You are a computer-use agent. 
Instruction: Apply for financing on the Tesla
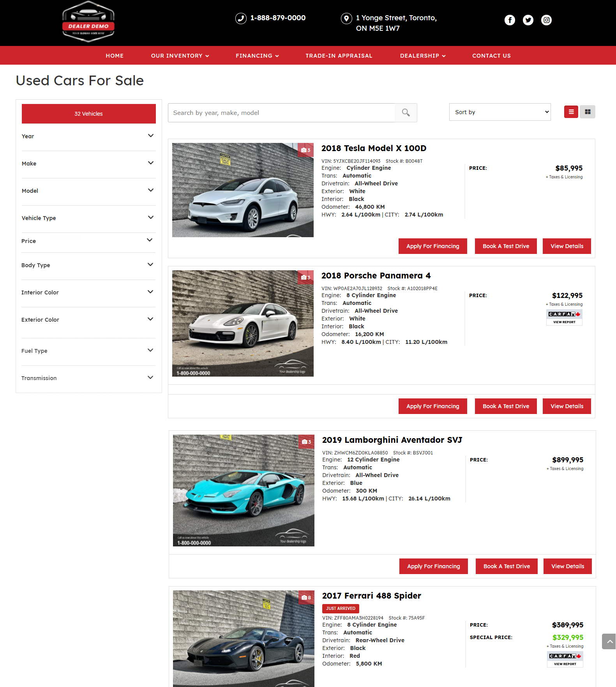(x=432, y=246)
